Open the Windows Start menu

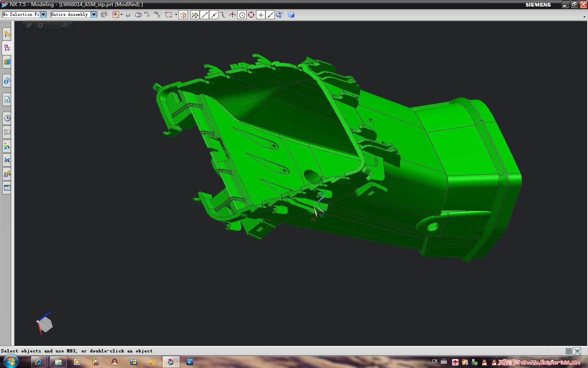click(x=11, y=361)
